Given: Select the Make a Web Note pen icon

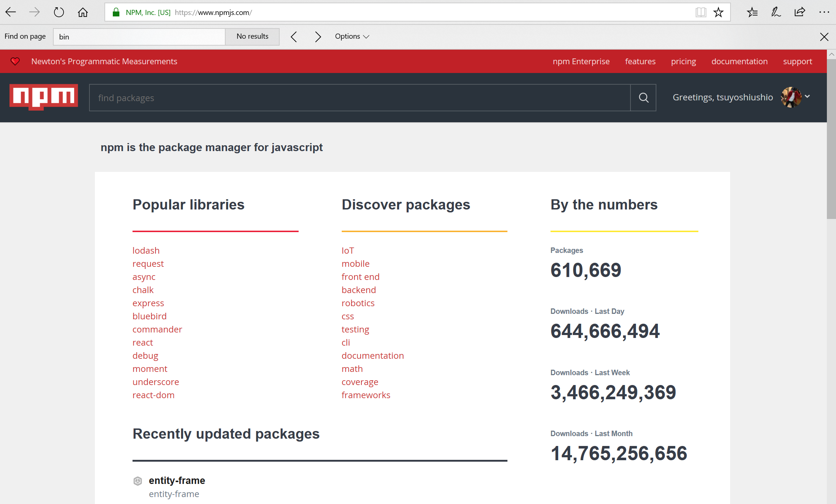Looking at the screenshot, I should [776, 12].
